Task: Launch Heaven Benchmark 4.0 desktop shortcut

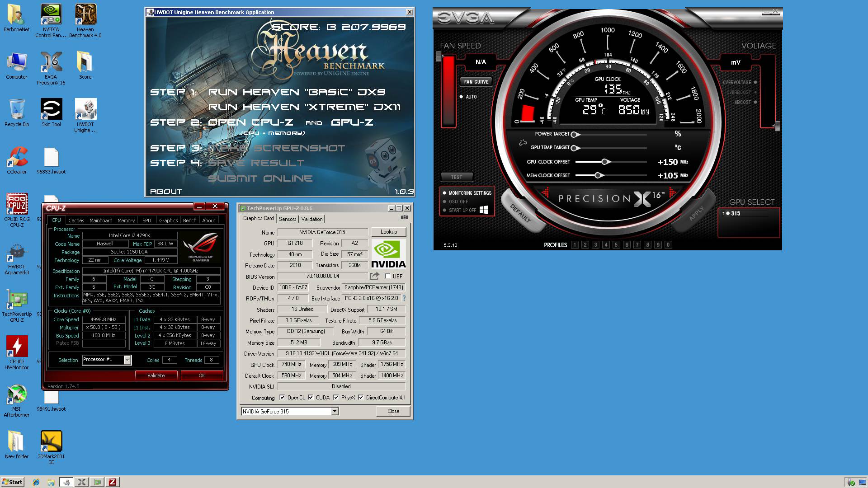Action: [85, 21]
